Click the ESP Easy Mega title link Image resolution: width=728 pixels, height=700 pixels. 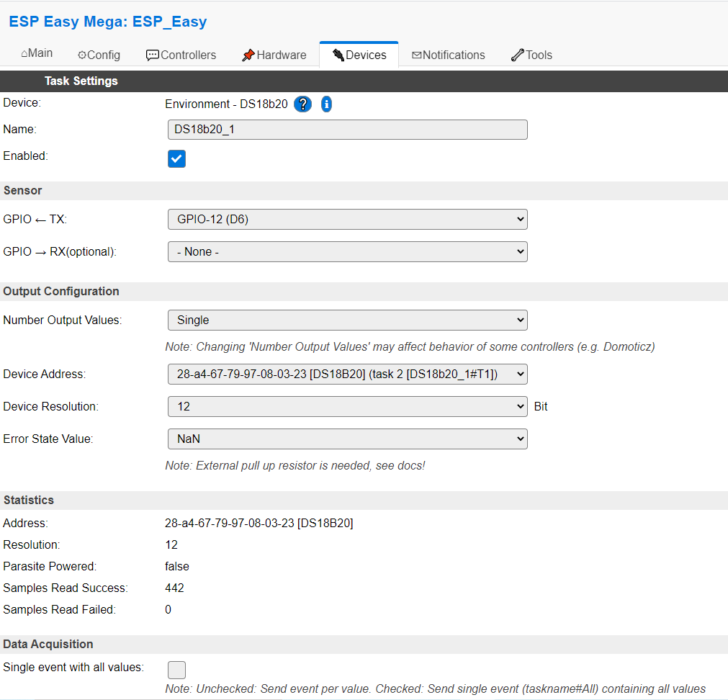tap(108, 22)
